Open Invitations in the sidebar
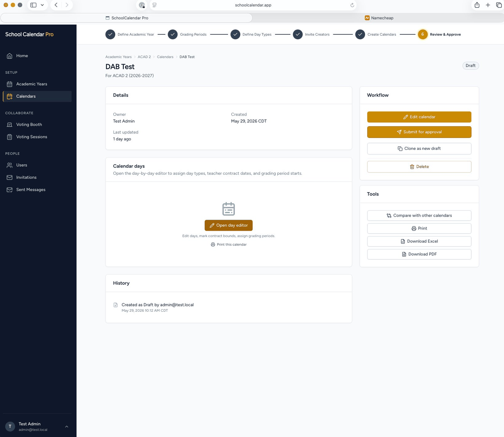504x437 pixels. 37,178
